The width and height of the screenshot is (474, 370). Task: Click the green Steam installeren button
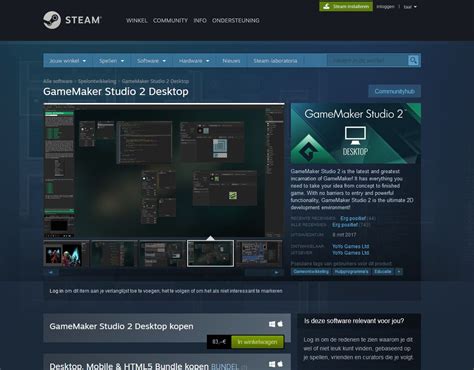[x=346, y=6]
